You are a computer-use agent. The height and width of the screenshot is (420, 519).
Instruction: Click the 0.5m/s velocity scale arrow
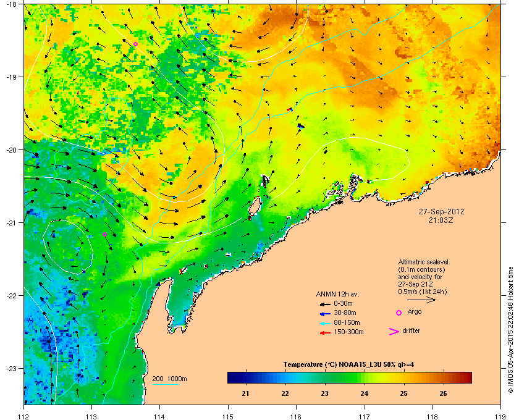tap(421, 300)
